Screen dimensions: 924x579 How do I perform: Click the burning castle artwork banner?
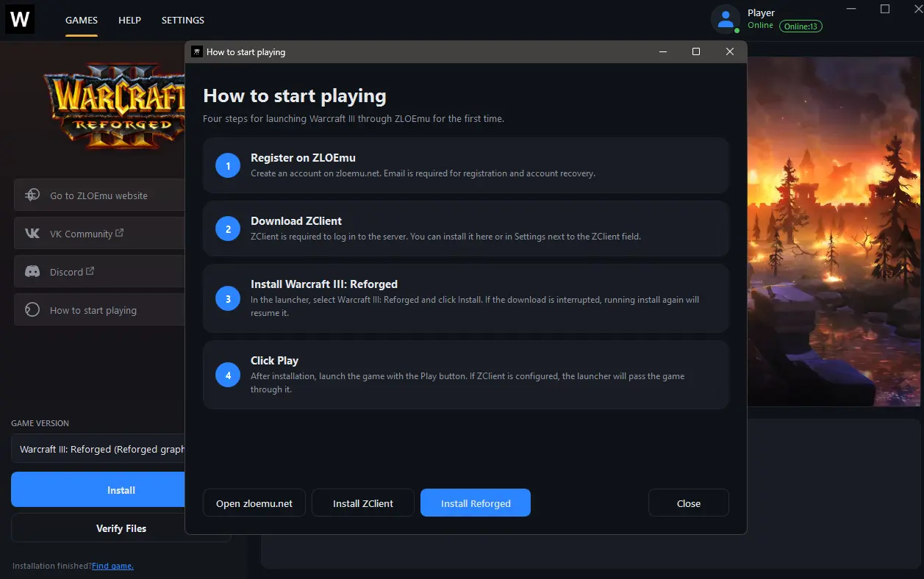(x=834, y=231)
